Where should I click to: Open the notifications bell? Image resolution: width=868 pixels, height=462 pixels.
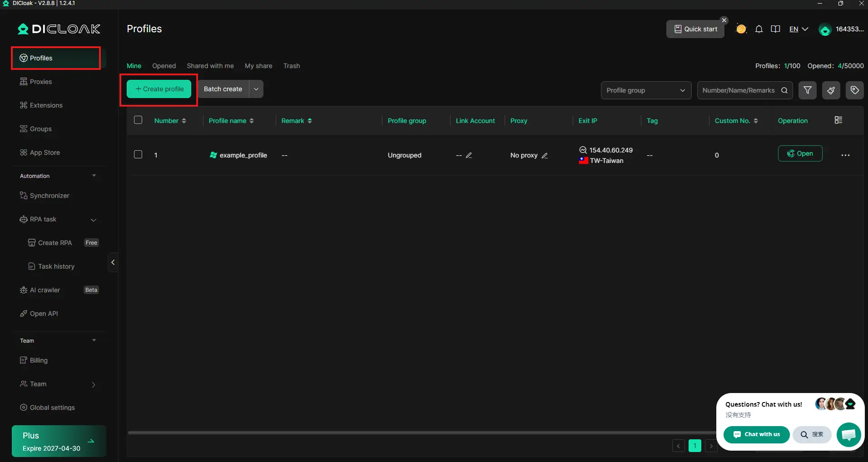click(x=759, y=29)
